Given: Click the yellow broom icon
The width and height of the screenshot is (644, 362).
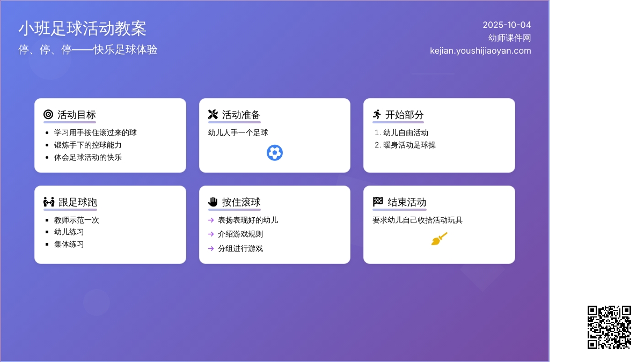Looking at the screenshot, I should tap(439, 239).
